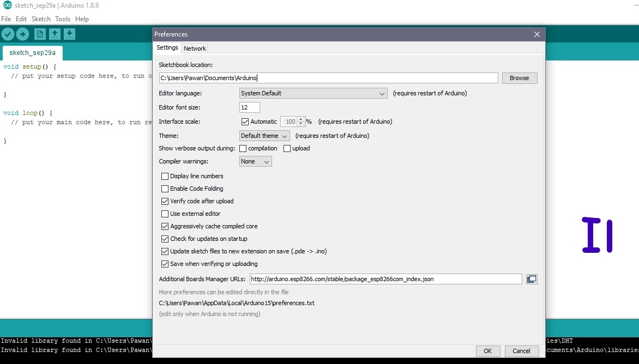The image size is (639, 364).
Task: Enable Display line numbers
Action: coord(165,177)
